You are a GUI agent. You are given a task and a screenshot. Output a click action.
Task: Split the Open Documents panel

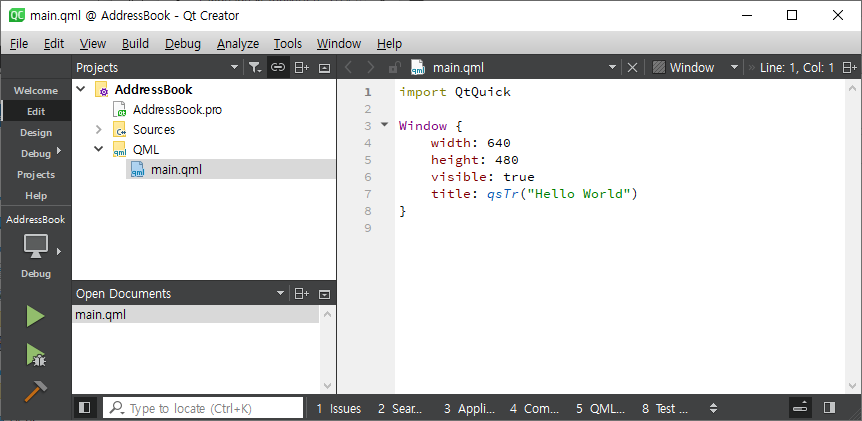tap(302, 293)
